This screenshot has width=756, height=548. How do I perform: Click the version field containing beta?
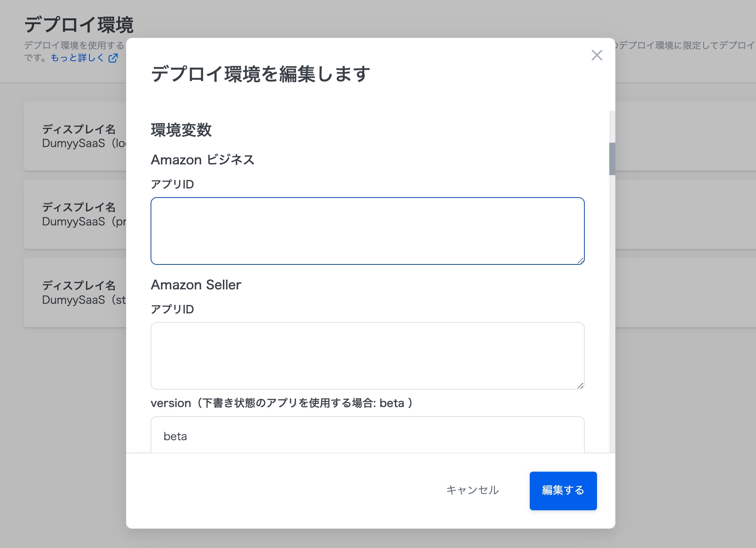pyautogui.click(x=367, y=436)
